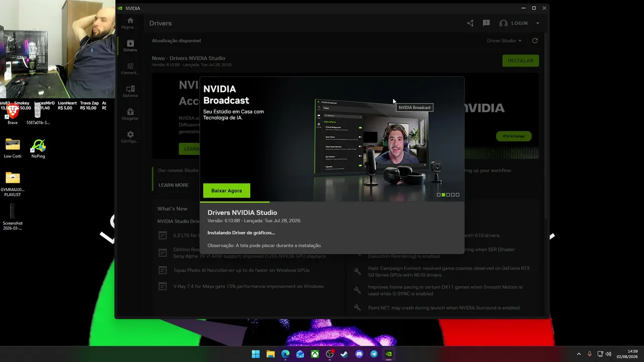This screenshot has width=644, height=362.
Task: Click the 'Versão: 610.88' line in the dialog
Action: coord(254,221)
